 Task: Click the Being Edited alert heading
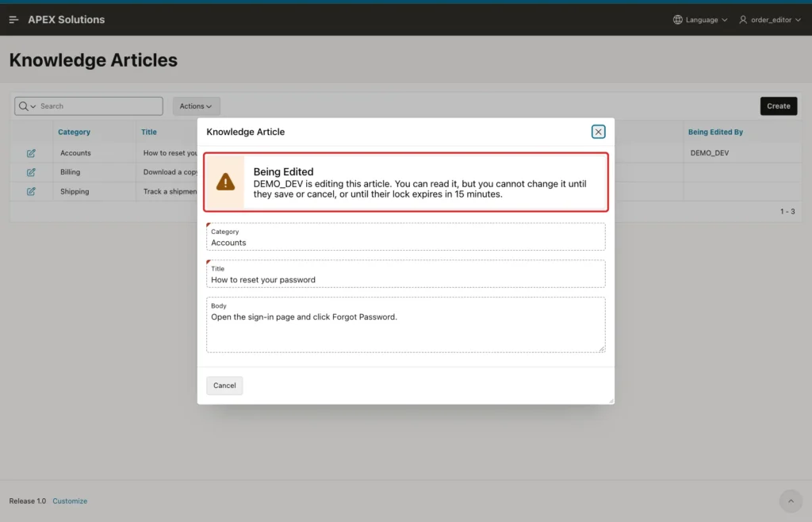click(283, 171)
